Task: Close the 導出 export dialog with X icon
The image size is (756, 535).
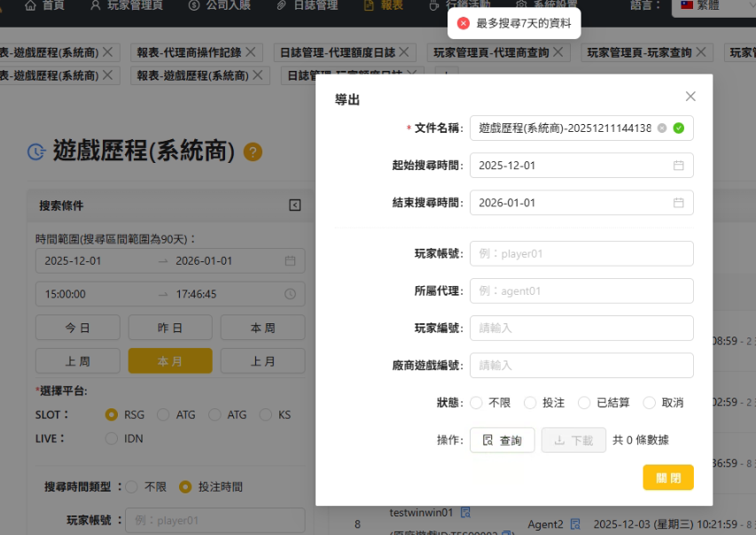Action: click(x=690, y=97)
